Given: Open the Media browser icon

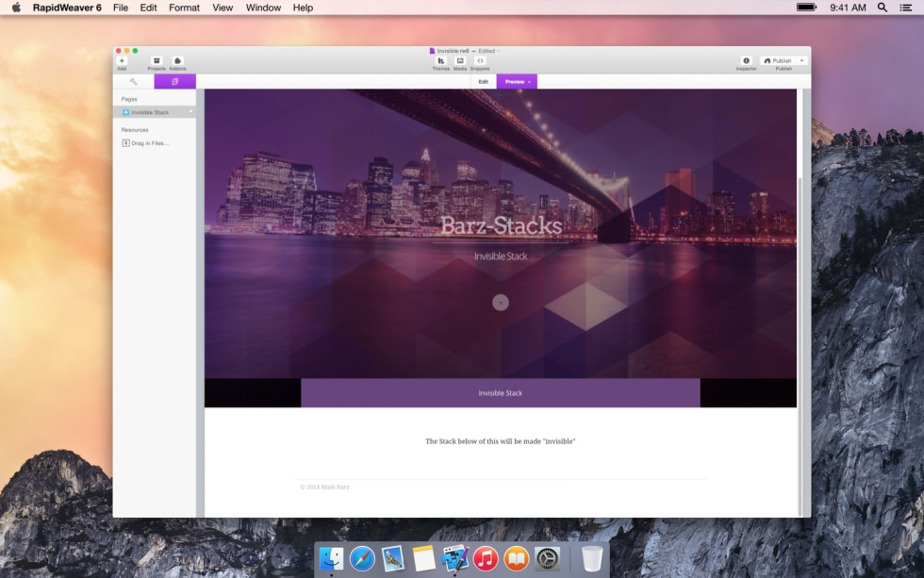Looking at the screenshot, I should 460,60.
